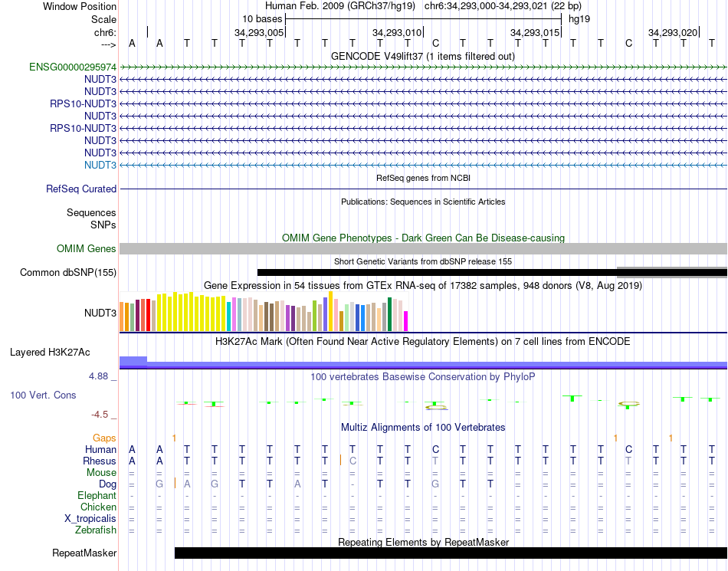Click the black RepeatMasker element bar
Viewport: 728px width, 571px height.
[451, 553]
